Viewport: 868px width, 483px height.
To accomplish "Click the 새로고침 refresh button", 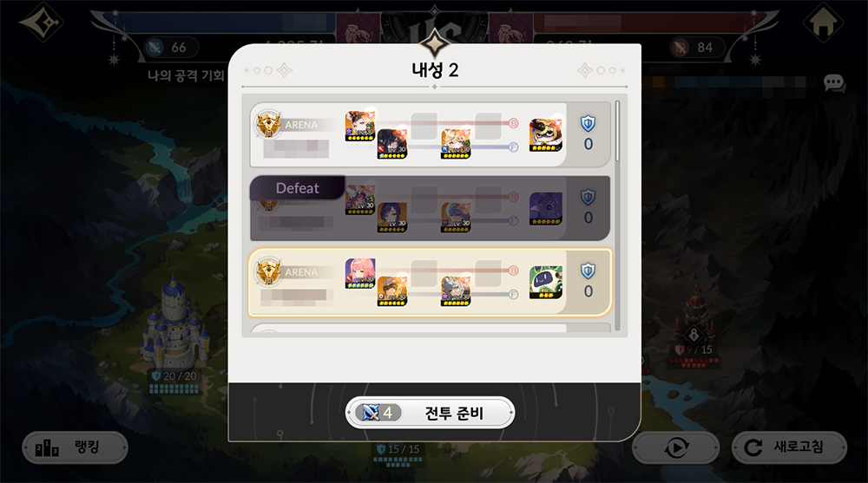I will pyautogui.click(x=789, y=447).
